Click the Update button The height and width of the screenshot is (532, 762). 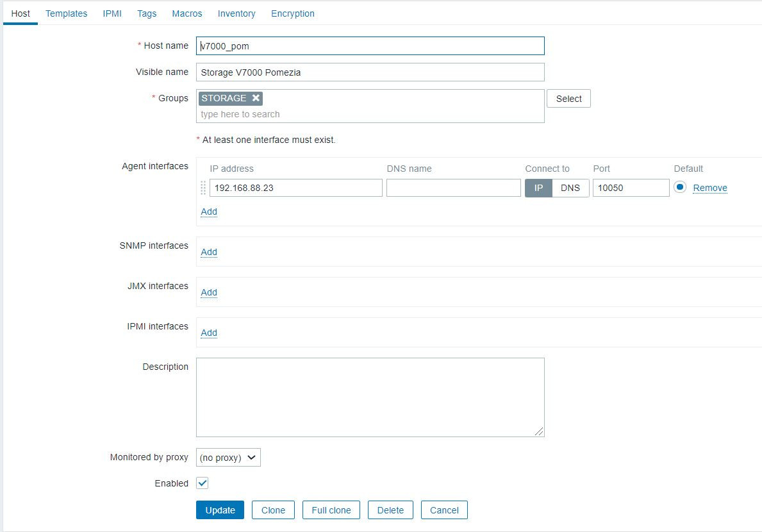pyautogui.click(x=220, y=510)
